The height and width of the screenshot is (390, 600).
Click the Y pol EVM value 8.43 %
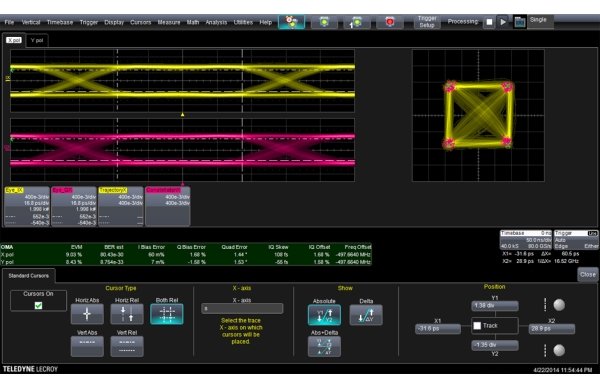74,262
